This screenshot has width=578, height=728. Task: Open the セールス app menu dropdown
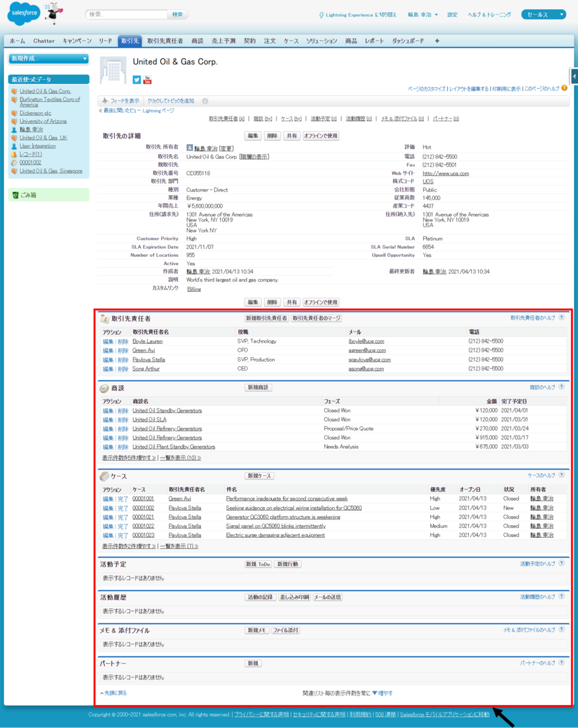[x=543, y=15]
